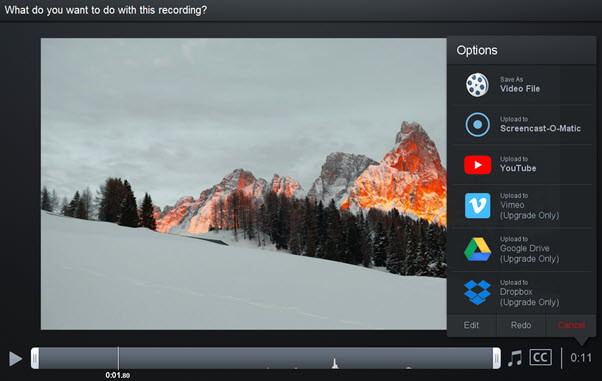Click the audio spike in timeline track
Viewport: 602px width, 381px height.
click(x=335, y=363)
